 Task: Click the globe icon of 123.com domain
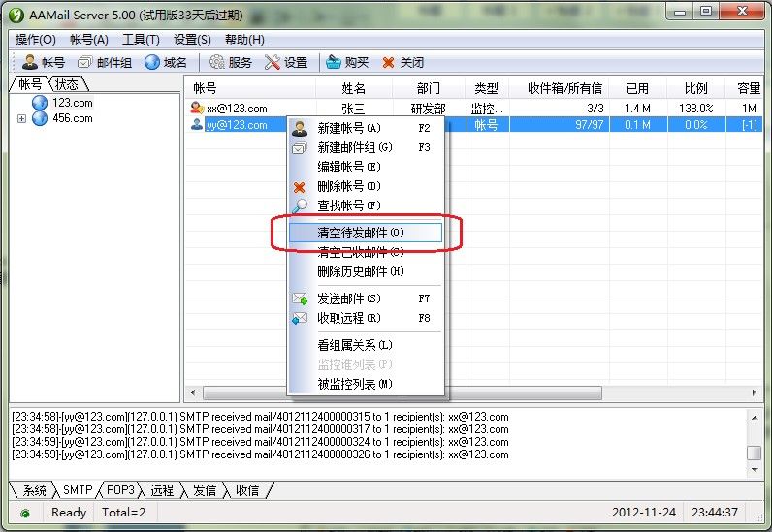pos(40,103)
